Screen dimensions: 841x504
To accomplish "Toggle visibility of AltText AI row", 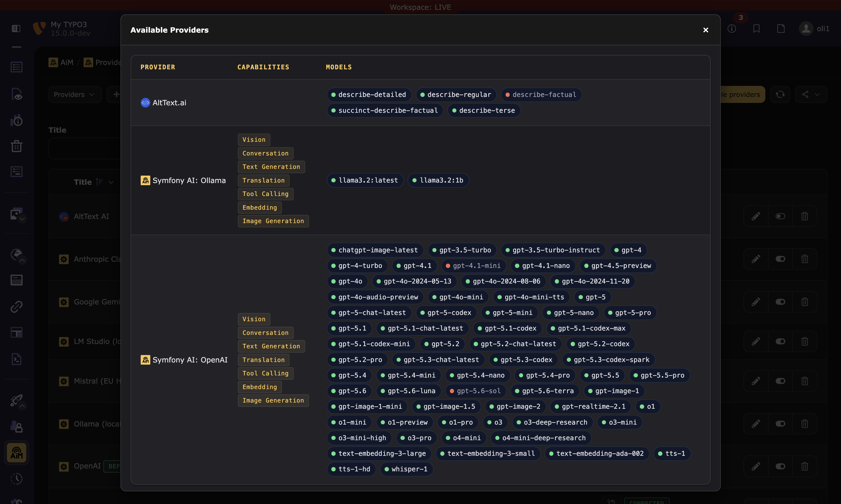I will [x=780, y=216].
